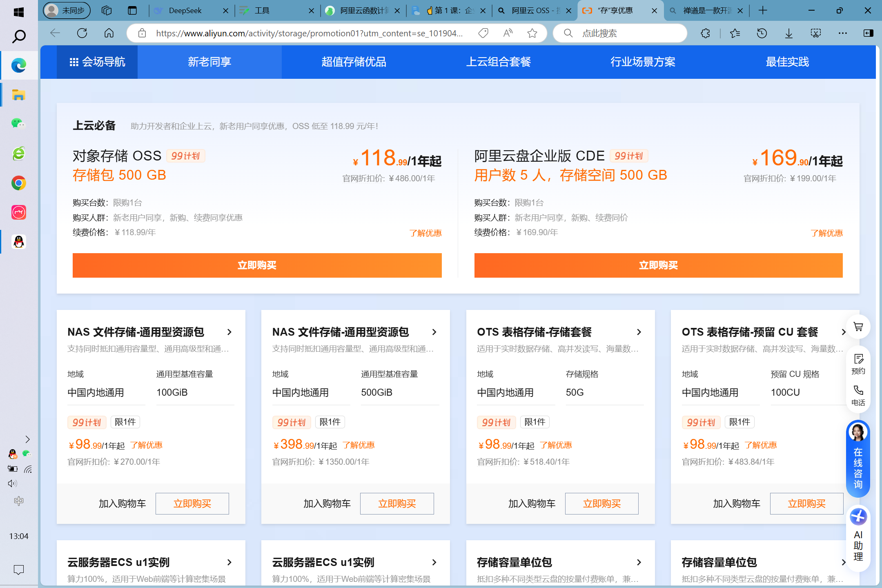
Task: Open File Explorer from the taskbar
Action: (x=19, y=95)
